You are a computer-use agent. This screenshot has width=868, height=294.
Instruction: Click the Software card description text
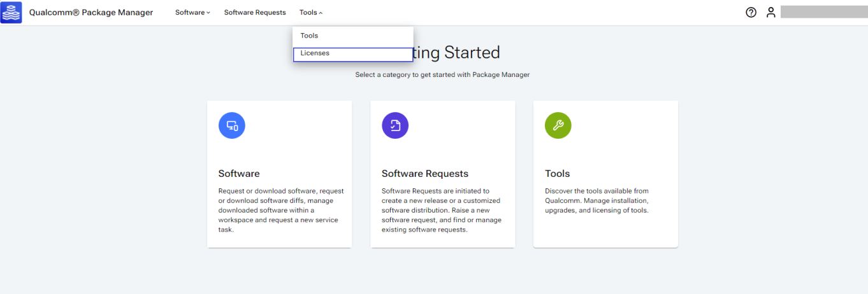pyautogui.click(x=281, y=210)
